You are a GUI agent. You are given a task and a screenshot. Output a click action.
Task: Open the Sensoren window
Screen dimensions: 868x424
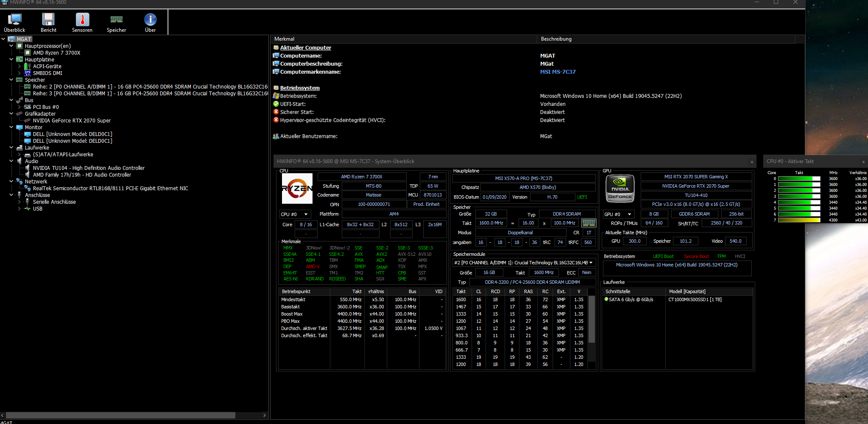click(82, 23)
